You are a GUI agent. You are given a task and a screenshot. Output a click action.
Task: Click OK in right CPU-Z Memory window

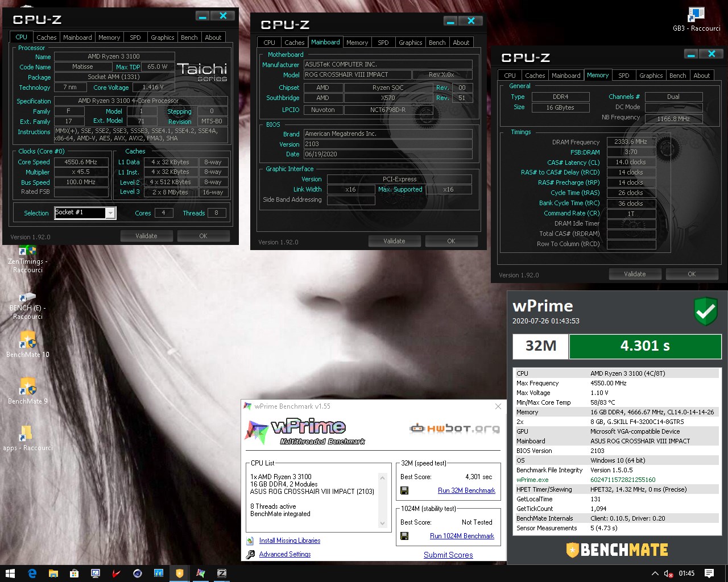[x=692, y=274]
